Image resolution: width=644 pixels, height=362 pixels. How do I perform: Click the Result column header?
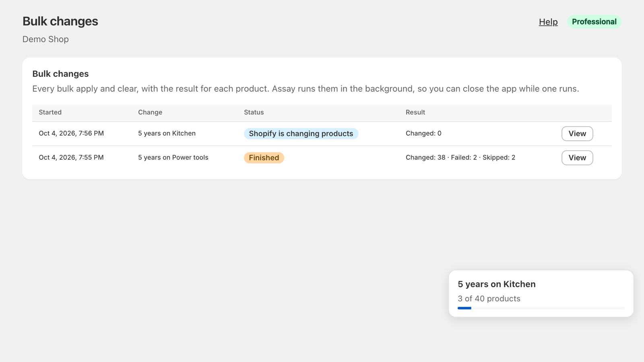click(415, 112)
